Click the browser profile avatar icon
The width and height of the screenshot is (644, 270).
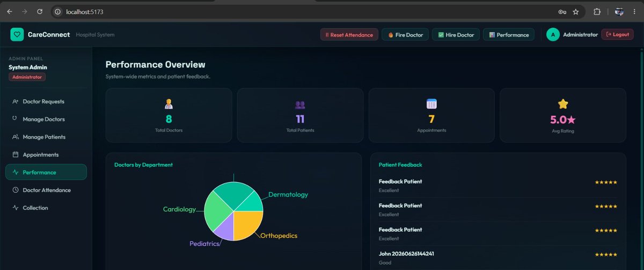619,11
